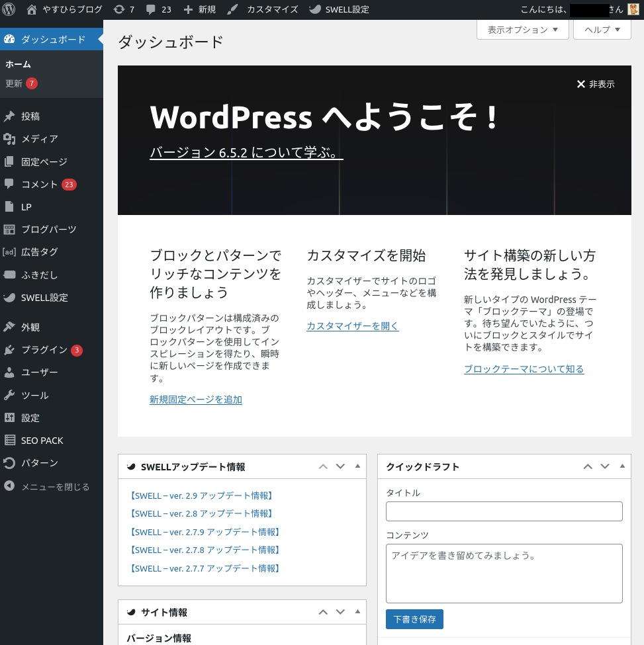Collapse sidebar with メニューを閉じる
Image resolution: width=644 pixels, height=645 pixels.
point(54,487)
